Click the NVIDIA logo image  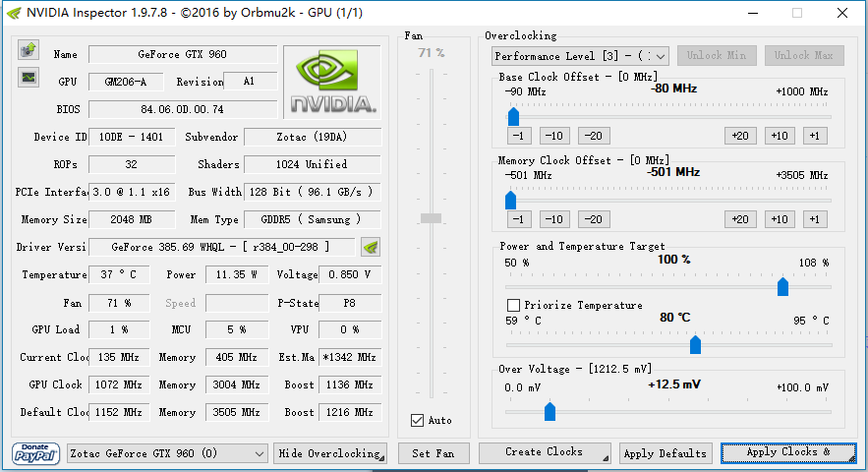tap(332, 82)
